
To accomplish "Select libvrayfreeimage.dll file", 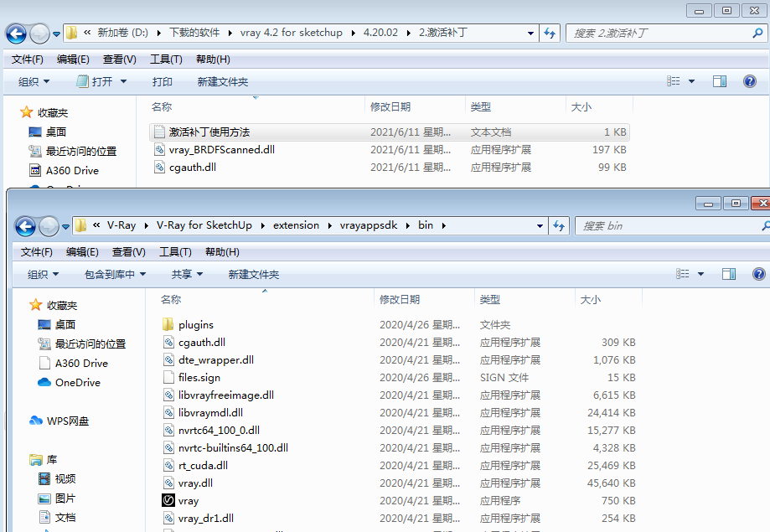I will pyautogui.click(x=398, y=395).
